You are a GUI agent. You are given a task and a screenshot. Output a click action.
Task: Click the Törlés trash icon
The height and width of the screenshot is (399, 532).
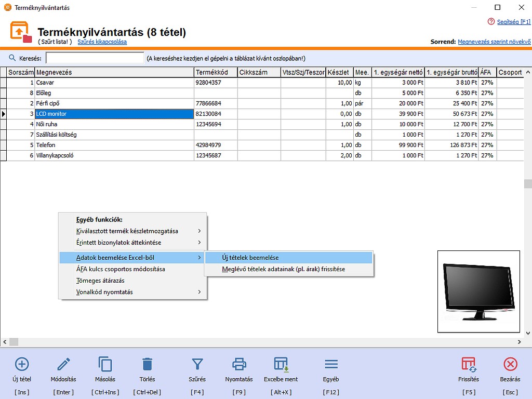(147, 364)
